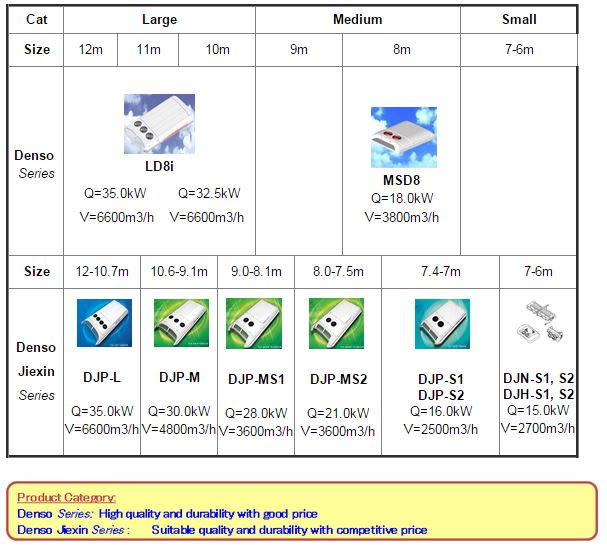Screen dimensions: 607x548
Task: Click the '12m' size cell
Action: coord(91,50)
